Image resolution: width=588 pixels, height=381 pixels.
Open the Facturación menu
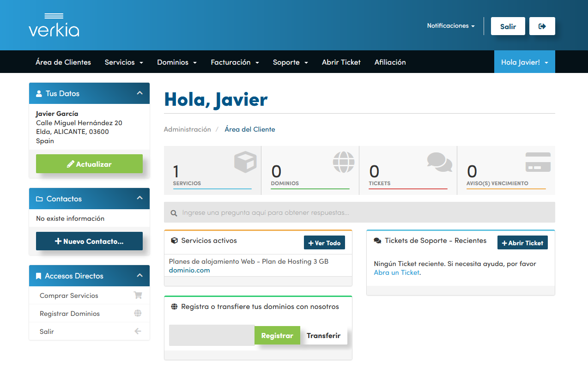235,62
